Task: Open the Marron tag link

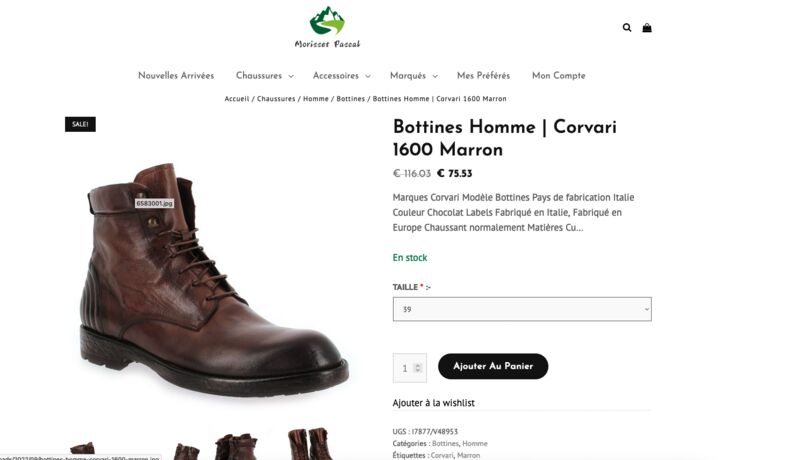Action: click(x=468, y=455)
